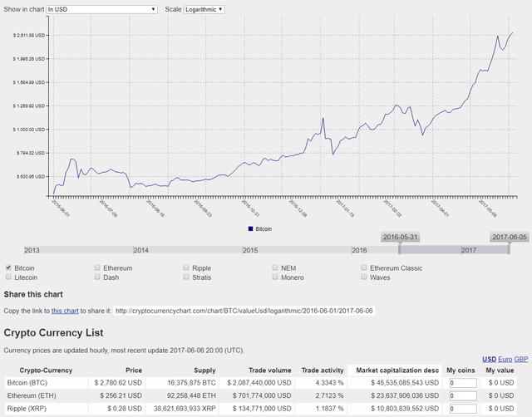This screenshot has height=417, width=532.
Task: Uncheck the Bitcoin checkbox
Action: point(8,267)
